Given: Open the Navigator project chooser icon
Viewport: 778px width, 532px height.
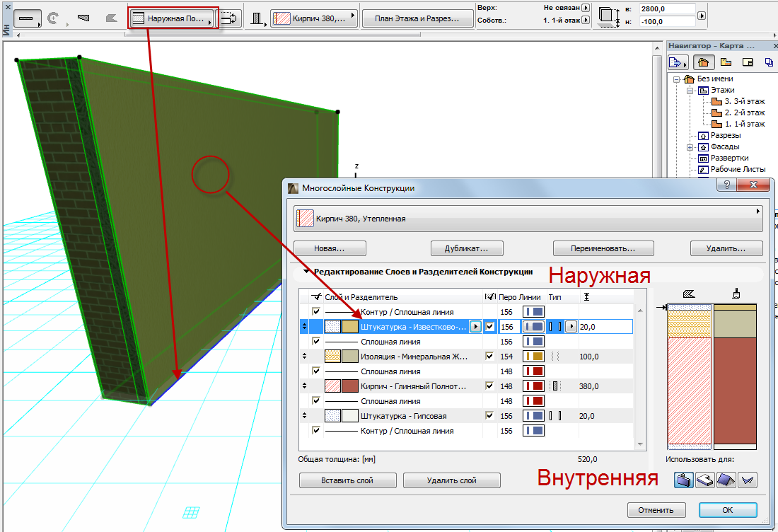Looking at the screenshot, I should [x=678, y=62].
